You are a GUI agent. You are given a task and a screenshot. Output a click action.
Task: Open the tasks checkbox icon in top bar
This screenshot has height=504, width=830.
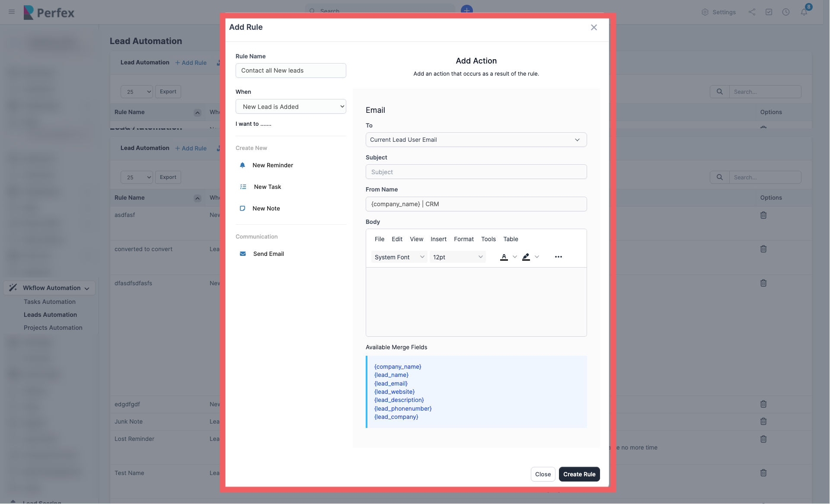tap(769, 12)
